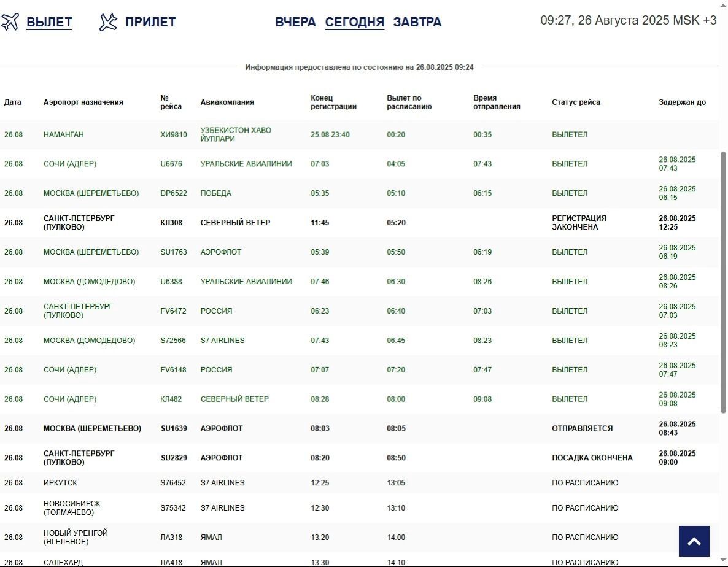Click the departure plane icon
The height and width of the screenshot is (567, 728).
[x=10, y=22]
